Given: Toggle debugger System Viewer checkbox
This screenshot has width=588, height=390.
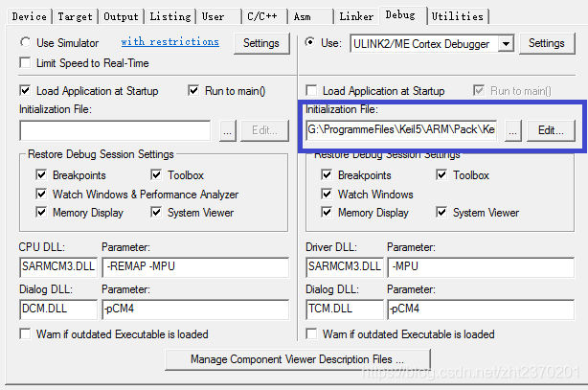Looking at the screenshot, I should (x=441, y=212).
